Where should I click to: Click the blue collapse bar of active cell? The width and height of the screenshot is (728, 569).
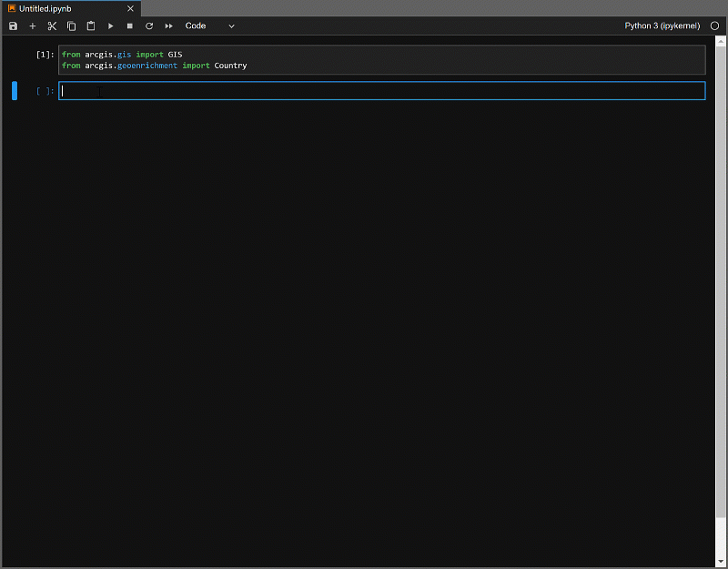15,90
